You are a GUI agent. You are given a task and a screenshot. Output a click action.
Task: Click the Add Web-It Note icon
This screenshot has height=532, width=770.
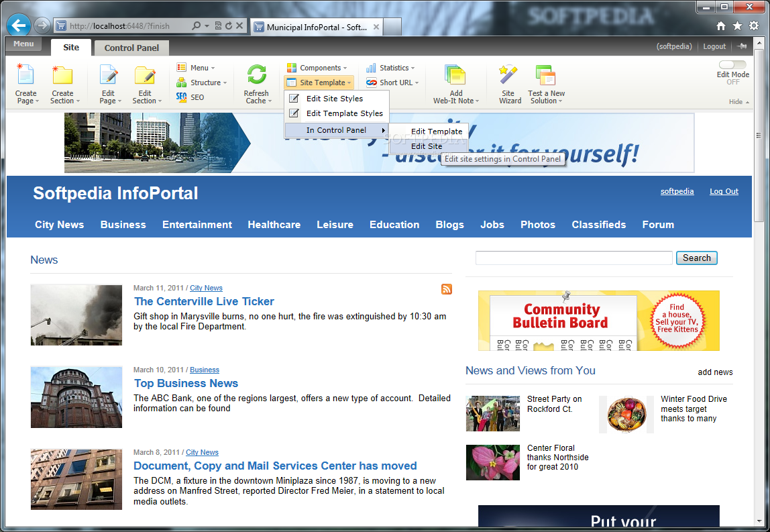(x=455, y=74)
